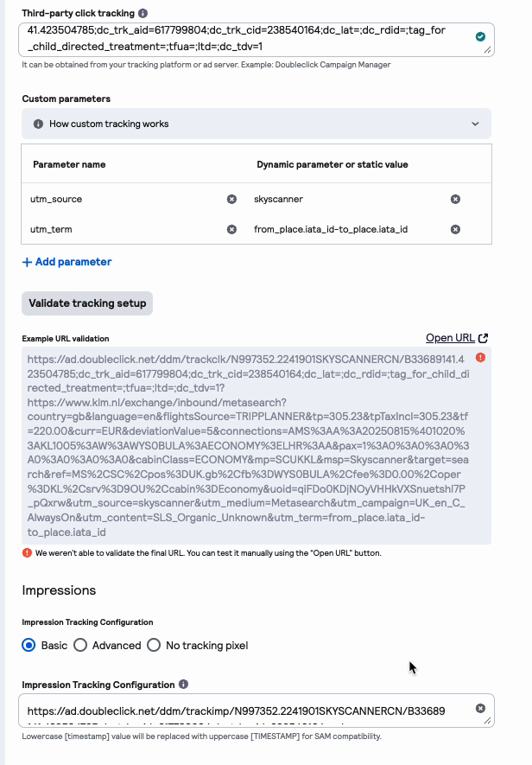Click Validate tracking setup button

click(87, 303)
